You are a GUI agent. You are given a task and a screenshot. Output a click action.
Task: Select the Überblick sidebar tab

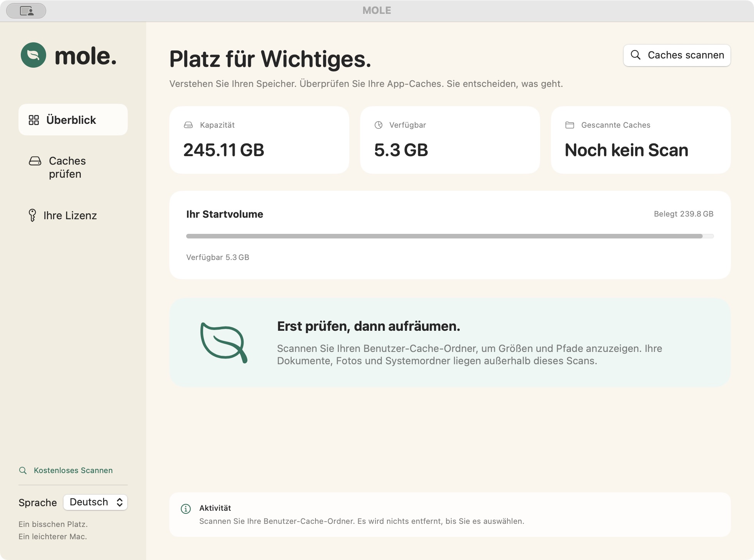coord(73,120)
